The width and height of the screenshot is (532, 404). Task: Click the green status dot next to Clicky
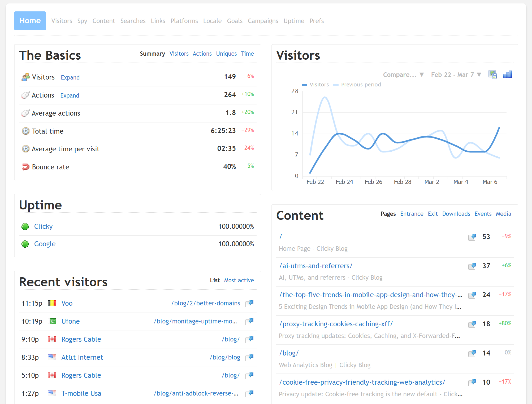pyautogui.click(x=25, y=226)
